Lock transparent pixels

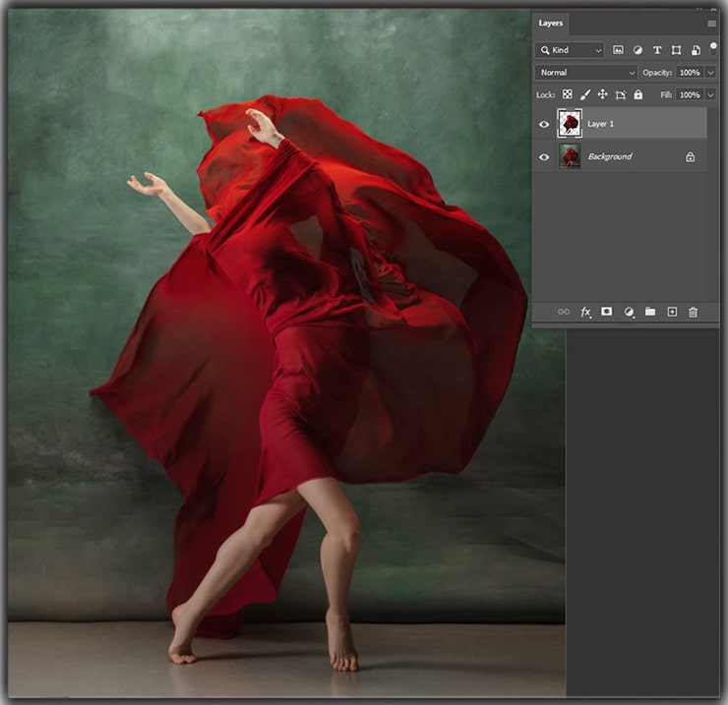pyautogui.click(x=568, y=94)
